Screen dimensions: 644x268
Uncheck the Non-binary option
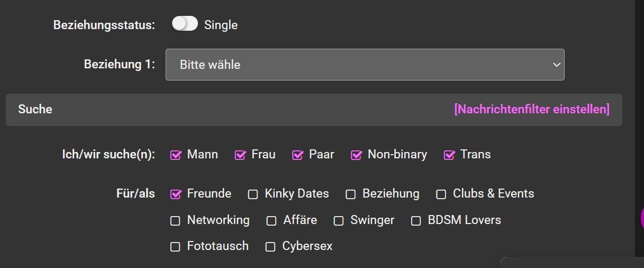(x=357, y=155)
